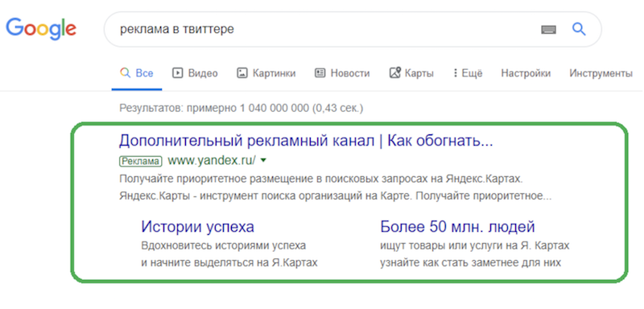This screenshot has width=644, height=309.
Task: Expand the 'Ещё' menu
Action: coord(468,73)
